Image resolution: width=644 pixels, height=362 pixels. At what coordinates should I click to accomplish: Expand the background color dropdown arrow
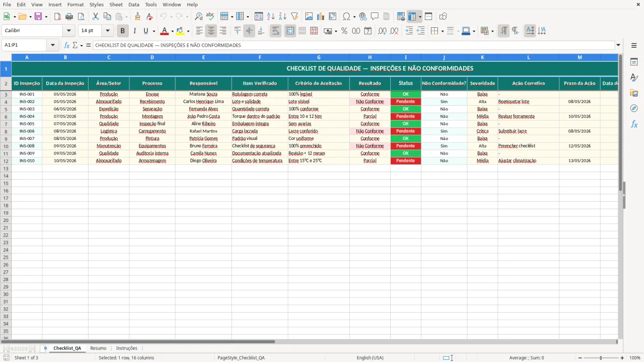click(x=188, y=31)
